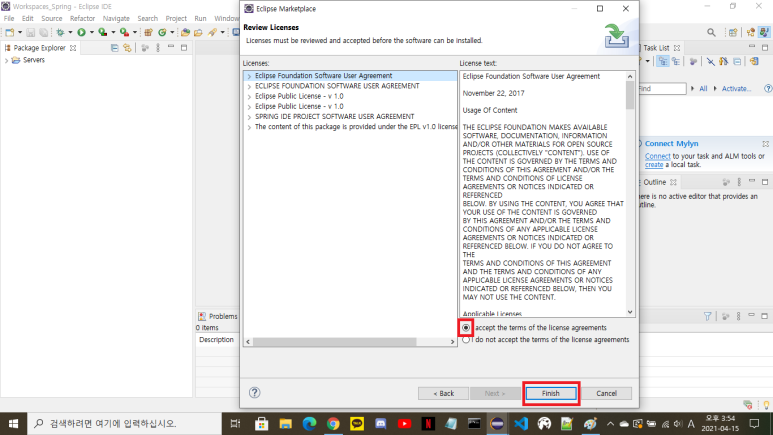Switch to the Problems tab

(218, 316)
